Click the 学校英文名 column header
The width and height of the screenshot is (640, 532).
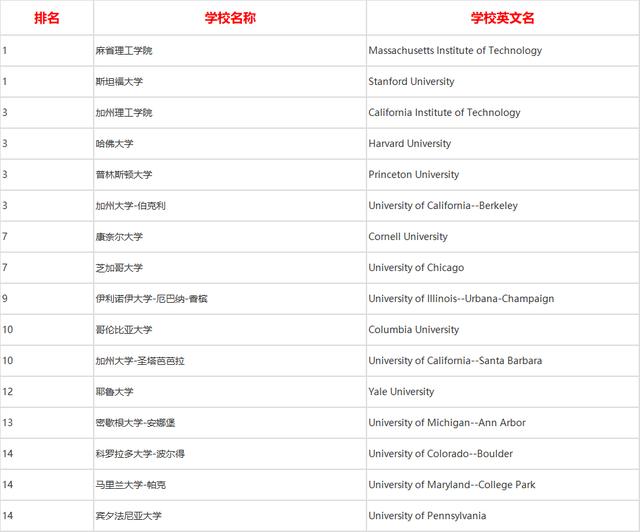(503, 18)
